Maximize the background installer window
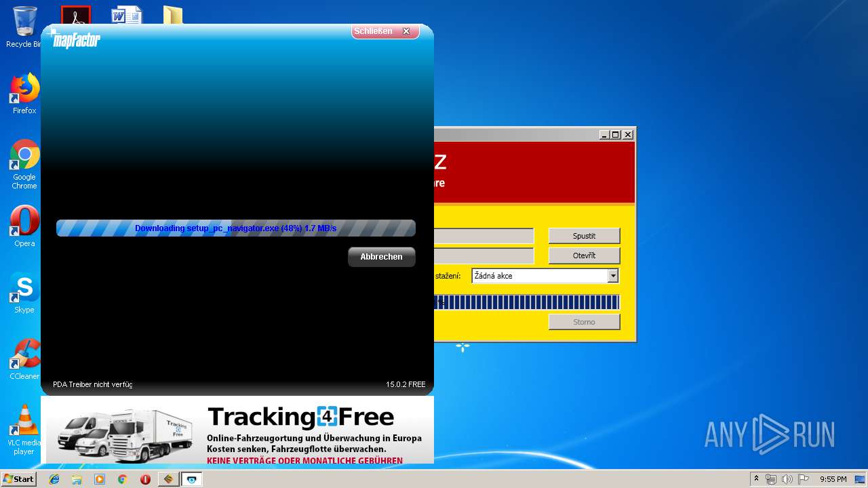Screen dimensions: 868x488 click(x=616, y=135)
